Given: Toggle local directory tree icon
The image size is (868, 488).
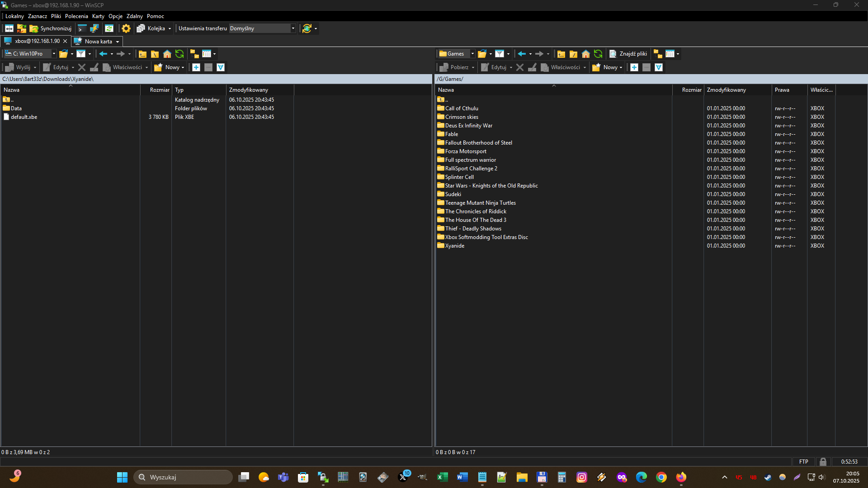Looking at the screenshot, I should coord(194,54).
